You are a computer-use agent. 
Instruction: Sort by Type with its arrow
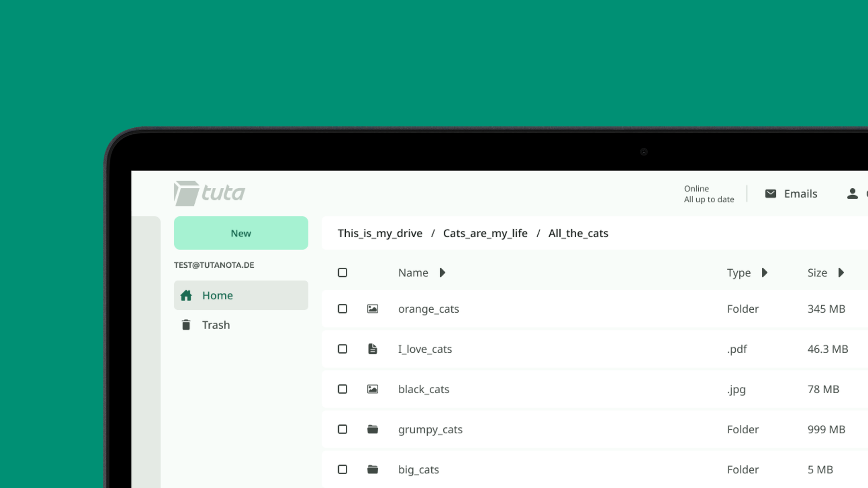(765, 272)
